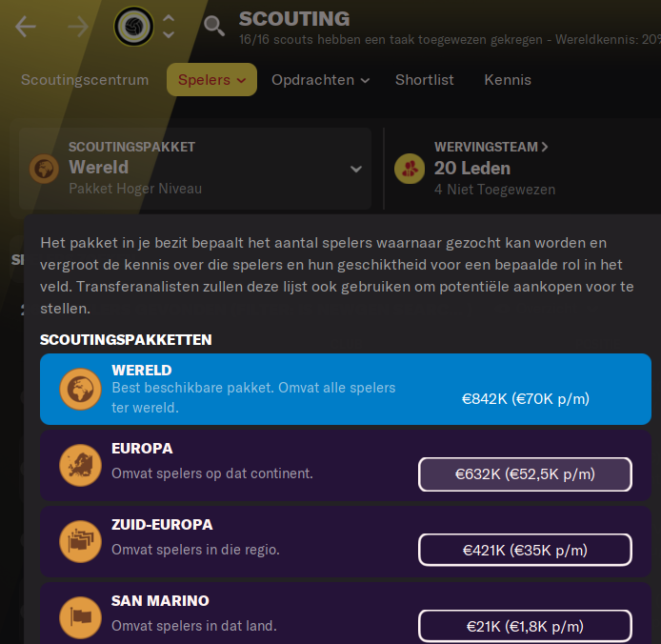Click the Europa continent map icon
This screenshot has height=644, width=661.
pyautogui.click(x=81, y=465)
